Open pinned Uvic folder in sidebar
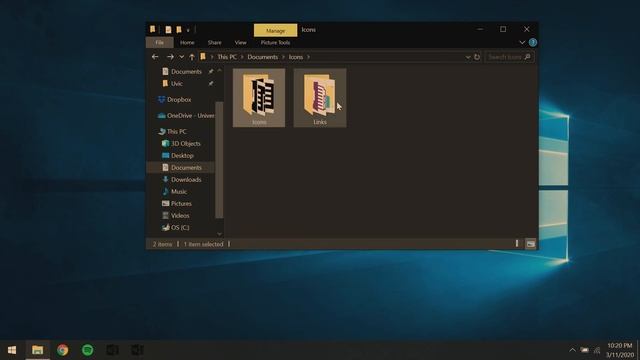 [x=176, y=83]
